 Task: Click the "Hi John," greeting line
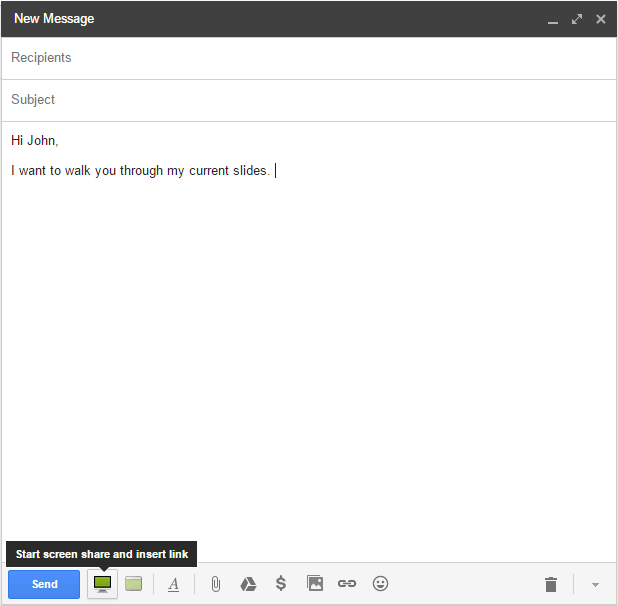pyautogui.click(x=35, y=141)
